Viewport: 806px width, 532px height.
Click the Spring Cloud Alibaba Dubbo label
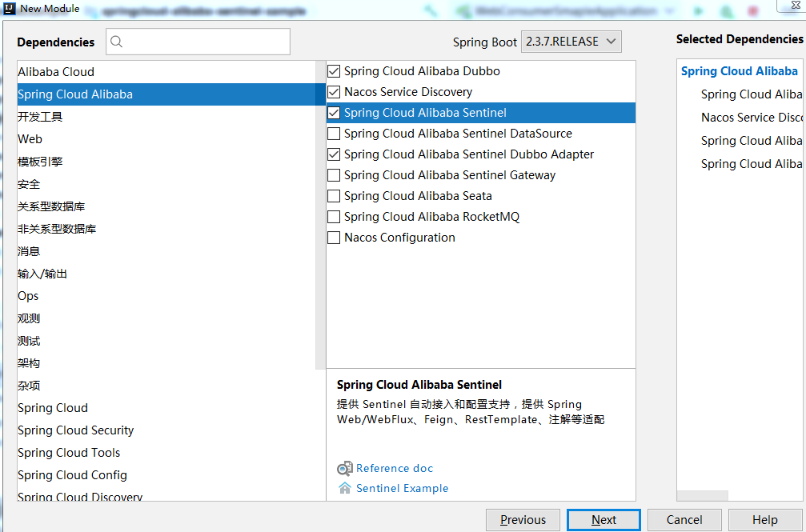point(422,71)
